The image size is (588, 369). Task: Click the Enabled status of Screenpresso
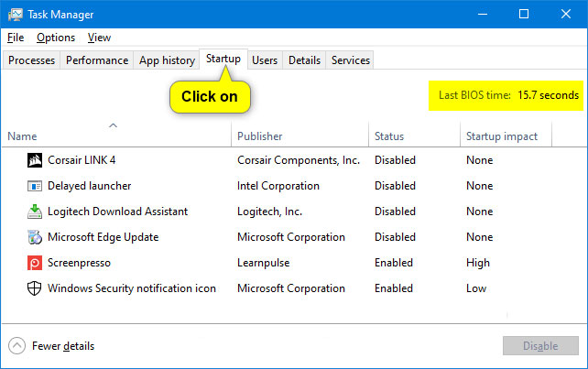click(394, 263)
